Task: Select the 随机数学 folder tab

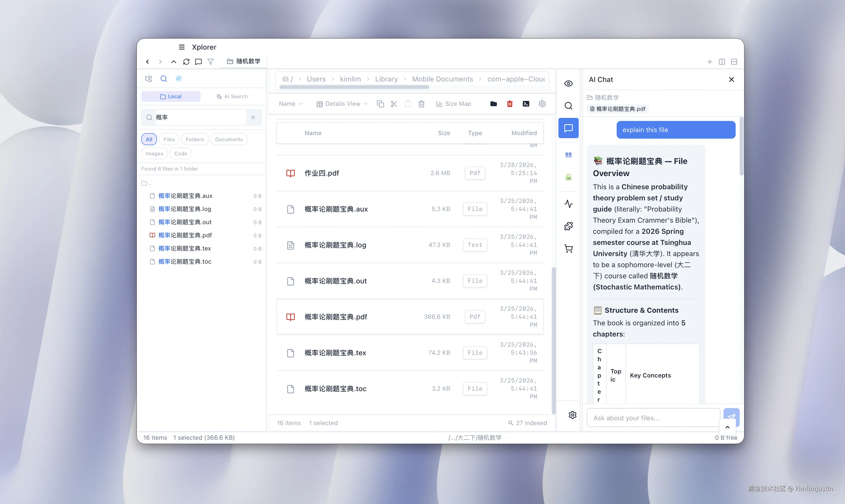Action: tap(244, 61)
